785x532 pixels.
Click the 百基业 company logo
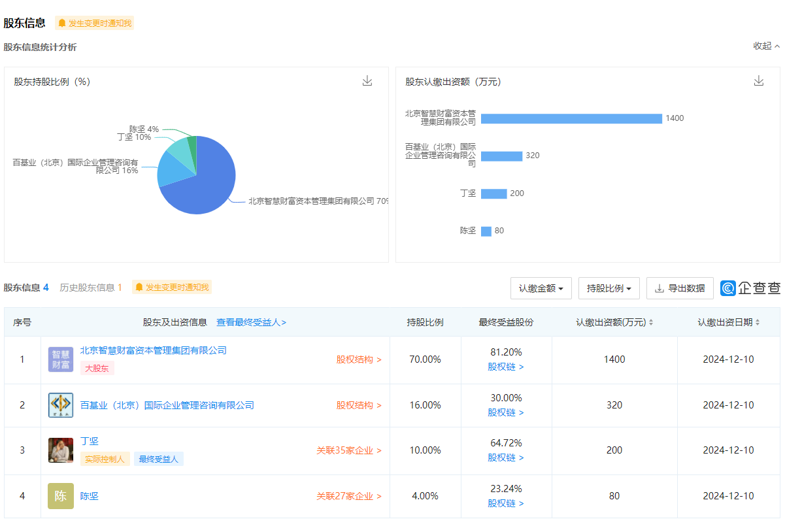(x=61, y=405)
